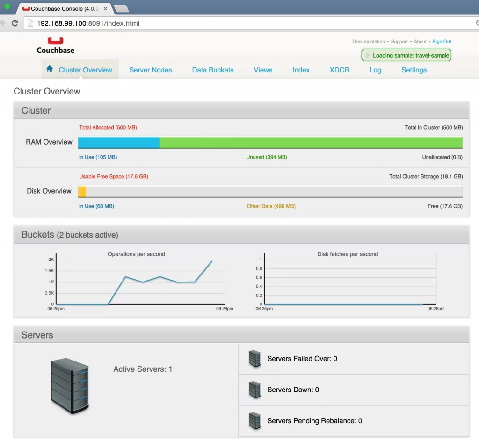
Task: Click the Servers Down server icon
Action: [x=254, y=390]
